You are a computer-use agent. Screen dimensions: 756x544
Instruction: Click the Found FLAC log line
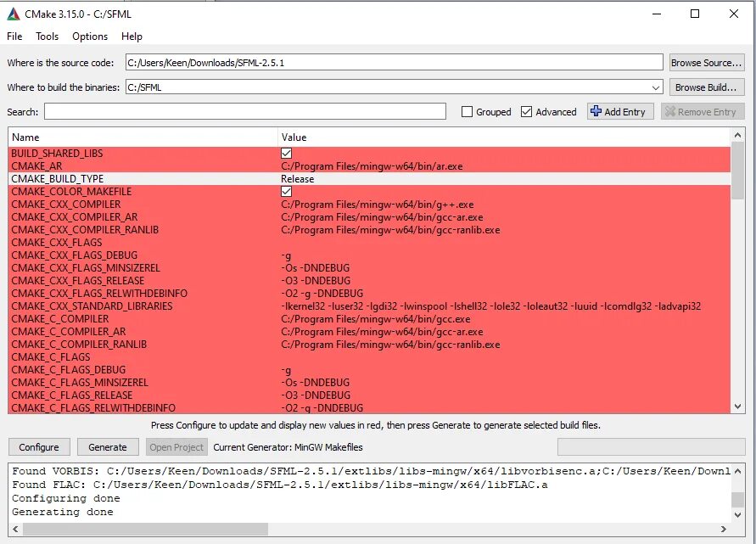coord(280,485)
